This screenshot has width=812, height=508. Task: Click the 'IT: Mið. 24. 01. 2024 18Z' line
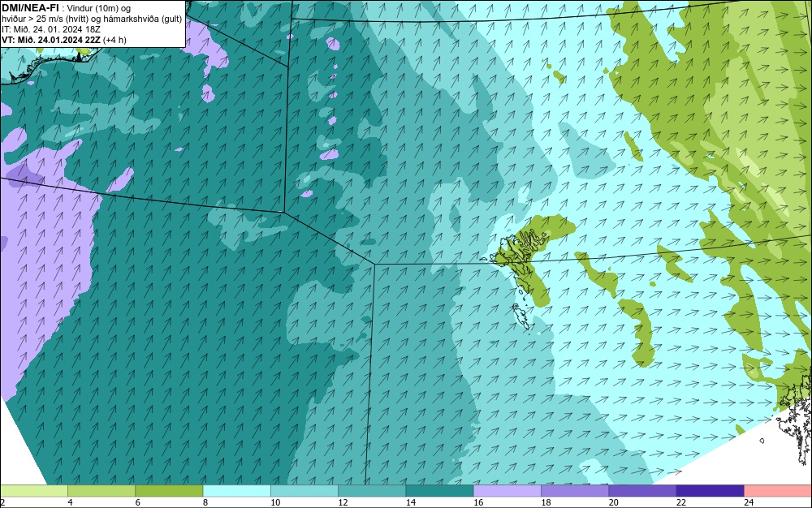coord(51,29)
